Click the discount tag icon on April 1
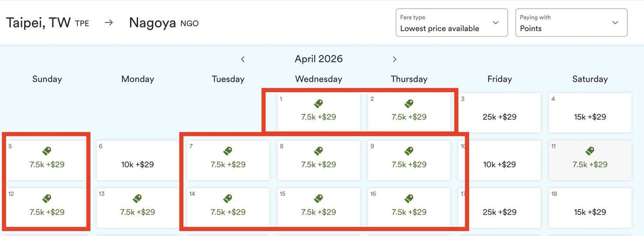644x236 pixels. (x=319, y=104)
